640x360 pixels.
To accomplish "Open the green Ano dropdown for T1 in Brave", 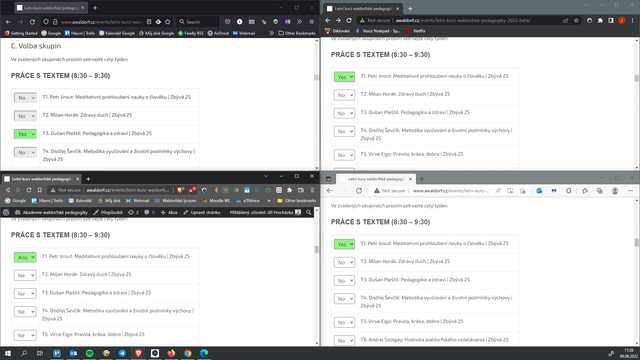I will pyautogui.click(x=25, y=257).
